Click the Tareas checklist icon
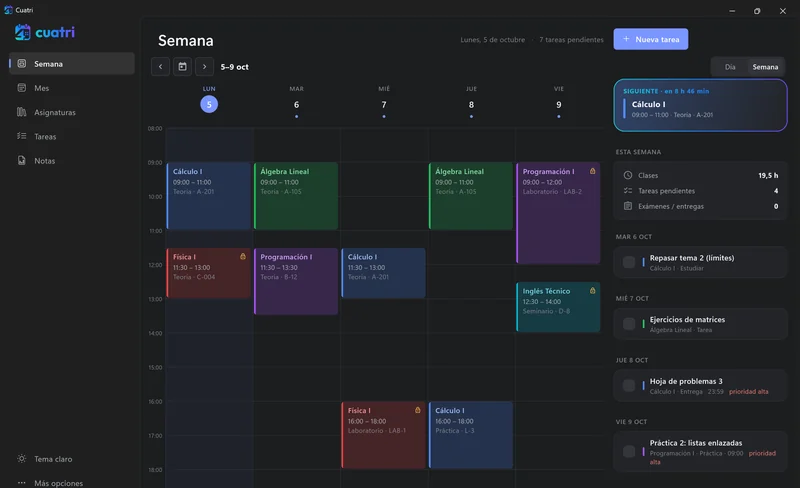800x488 pixels. point(21,136)
